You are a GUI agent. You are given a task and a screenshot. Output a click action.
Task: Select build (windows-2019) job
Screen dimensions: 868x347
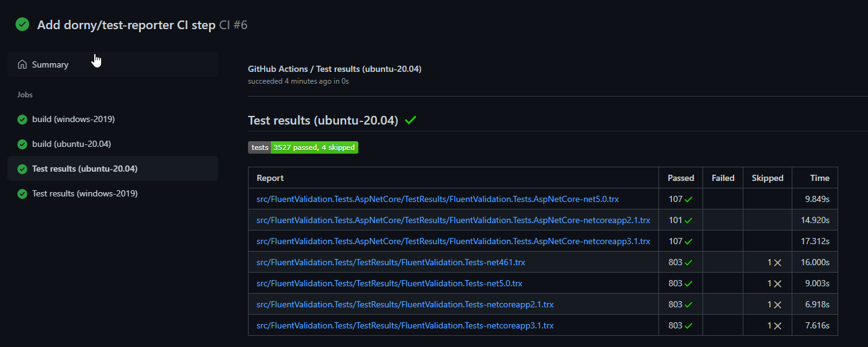coord(73,119)
